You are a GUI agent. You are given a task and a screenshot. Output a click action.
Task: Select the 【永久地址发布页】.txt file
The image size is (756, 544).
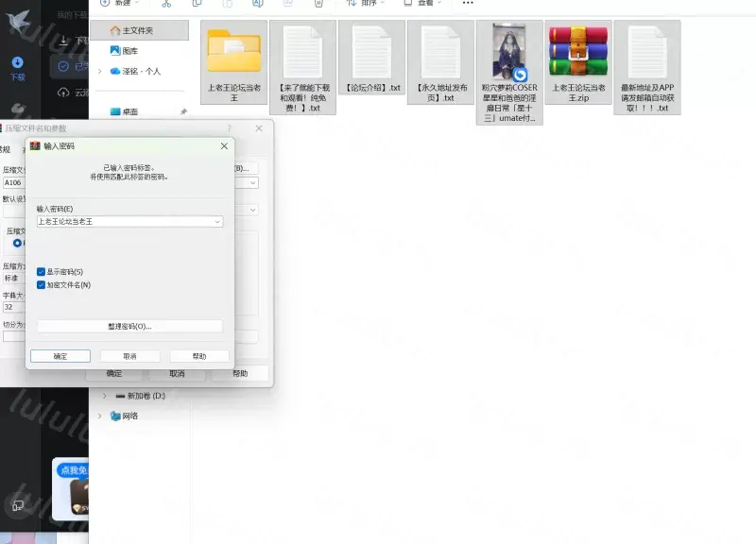pyautogui.click(x=440, y=62)
